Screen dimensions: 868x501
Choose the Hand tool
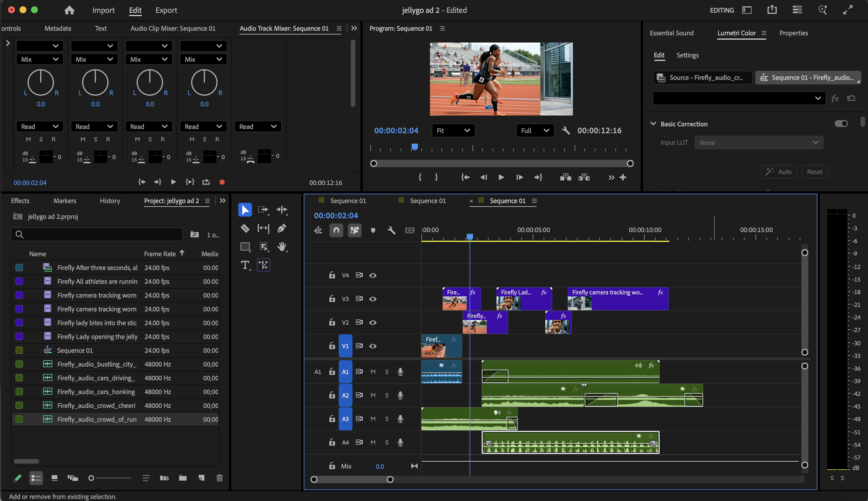point(282,246)
